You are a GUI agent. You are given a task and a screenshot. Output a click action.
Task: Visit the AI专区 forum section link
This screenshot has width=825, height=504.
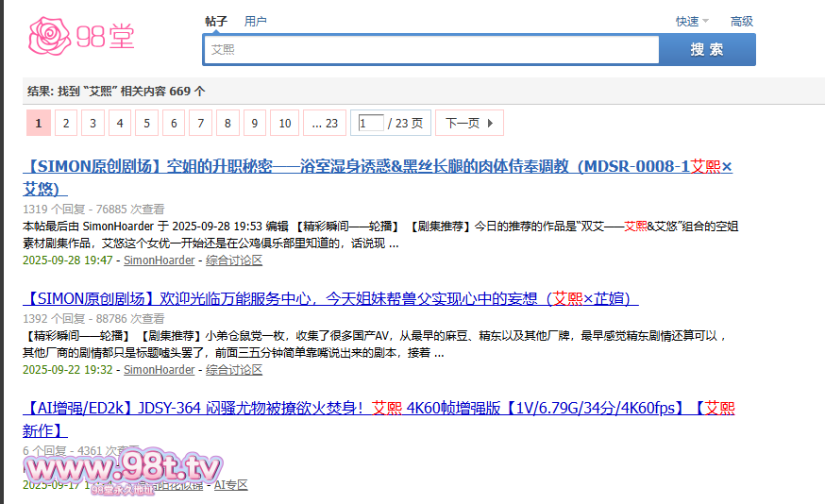[230, 484]
